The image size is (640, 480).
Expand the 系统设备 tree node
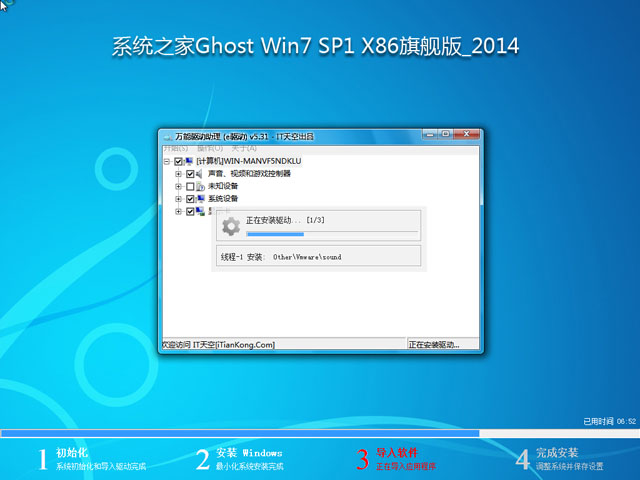(178, 199)
